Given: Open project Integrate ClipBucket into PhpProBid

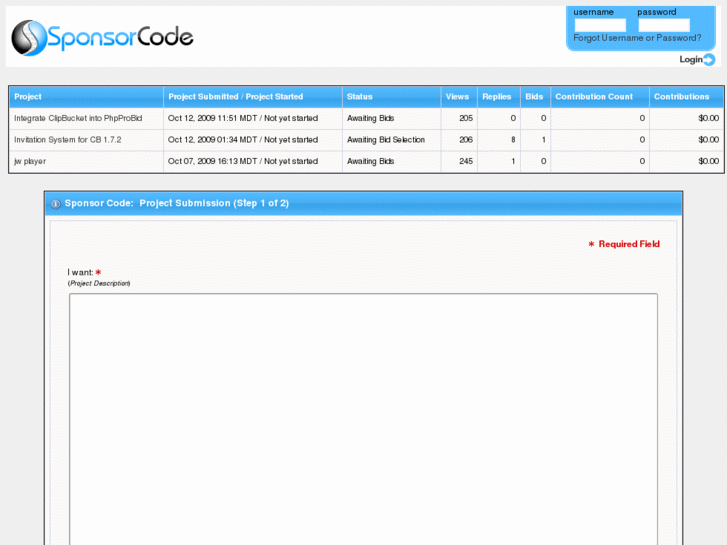Looking at the screenshot, I should coord(78,118).
